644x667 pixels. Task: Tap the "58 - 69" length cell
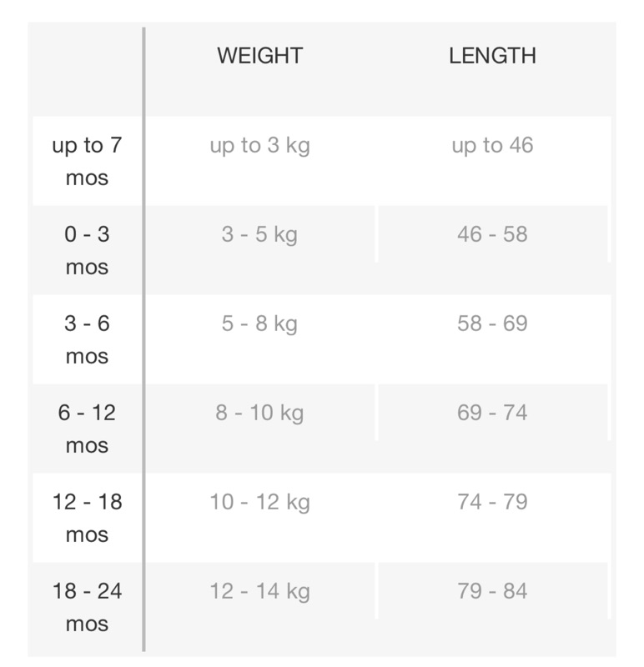point(492,323)
